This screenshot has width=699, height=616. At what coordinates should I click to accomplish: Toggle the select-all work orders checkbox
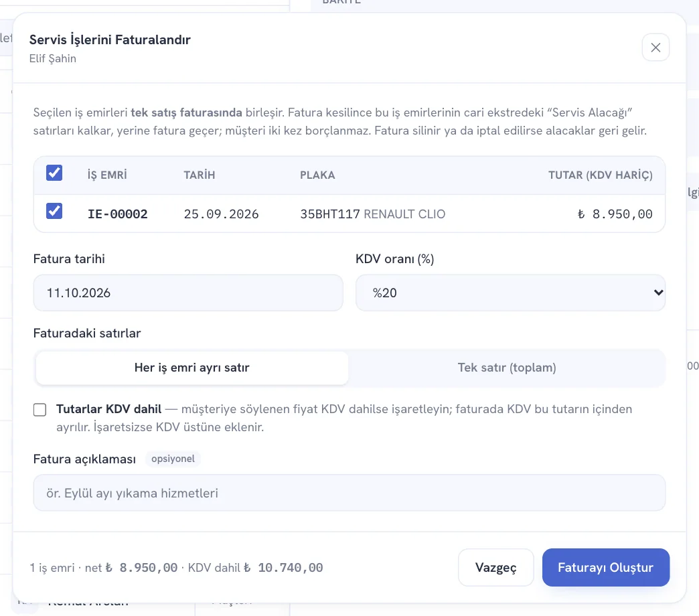click(x=54, y=173)
